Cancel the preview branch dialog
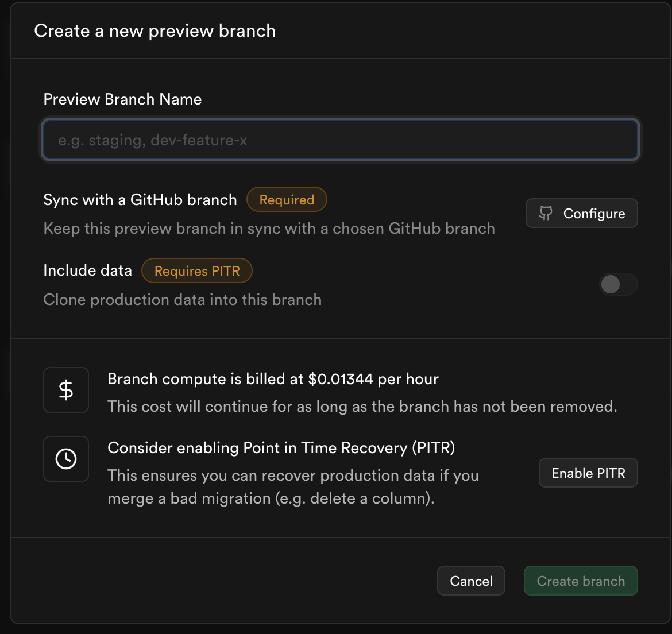 [x=471, y=581]
